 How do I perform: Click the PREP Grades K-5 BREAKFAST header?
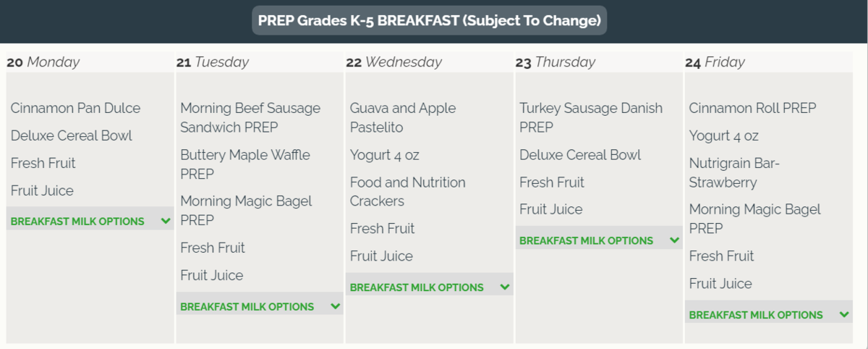429,21
